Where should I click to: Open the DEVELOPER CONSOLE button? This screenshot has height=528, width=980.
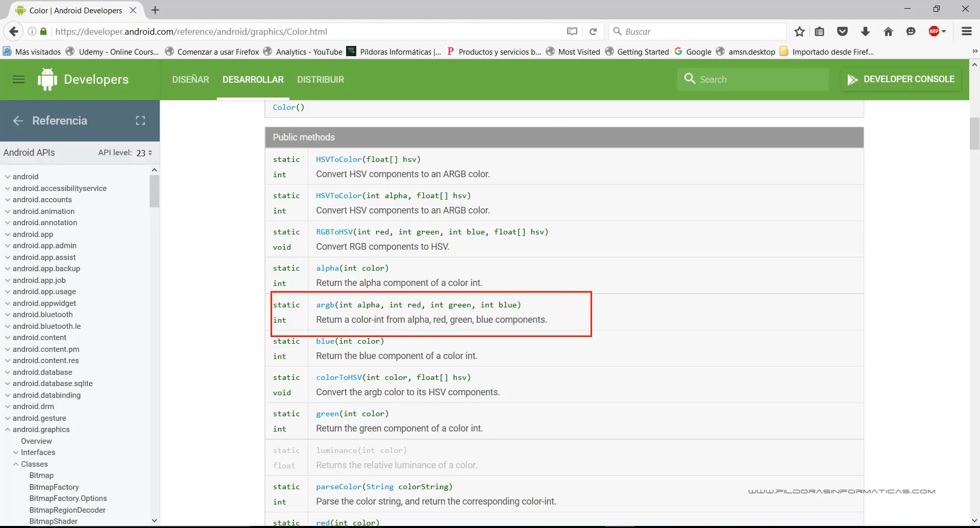tap(901, 79)
